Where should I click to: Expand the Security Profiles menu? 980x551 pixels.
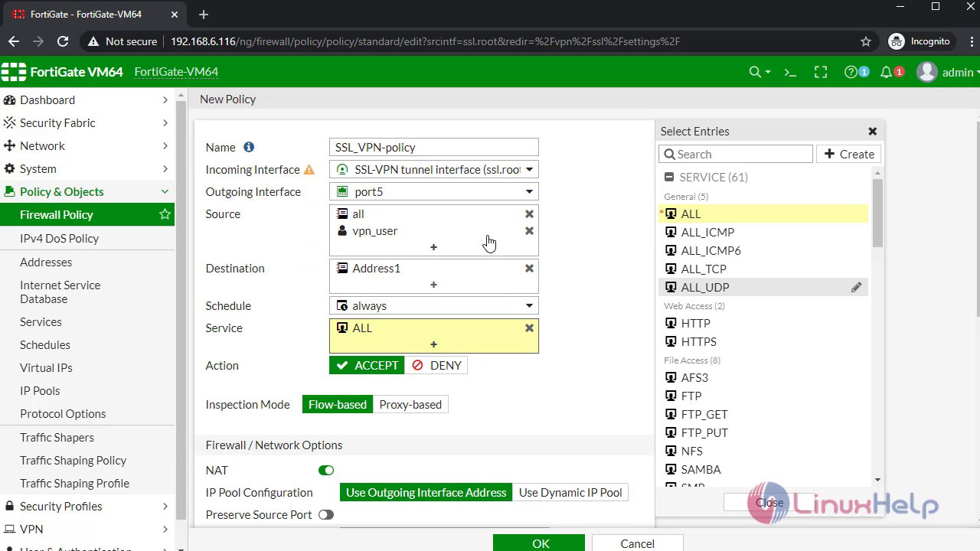(x=87, y=507)
